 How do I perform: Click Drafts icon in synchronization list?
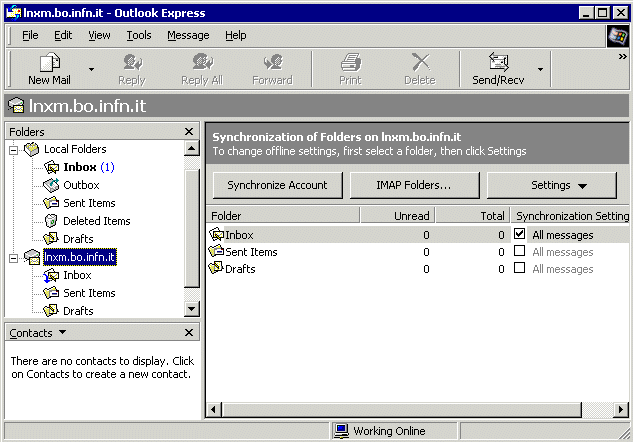(x=216, y=268)
